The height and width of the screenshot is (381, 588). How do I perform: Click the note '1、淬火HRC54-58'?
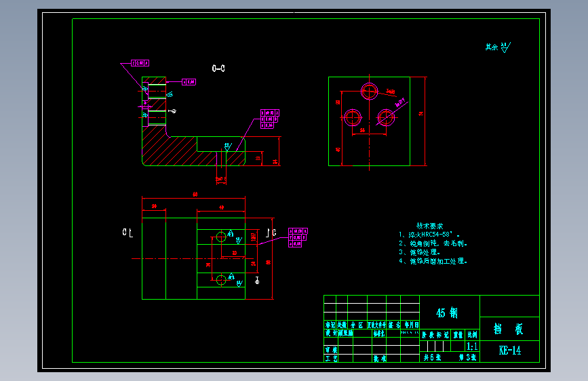(429, 235)
